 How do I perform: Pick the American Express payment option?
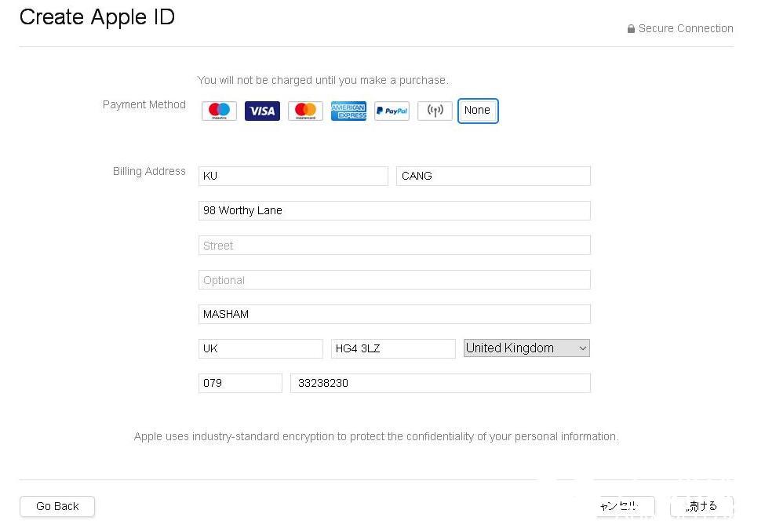tap(348, 111)
